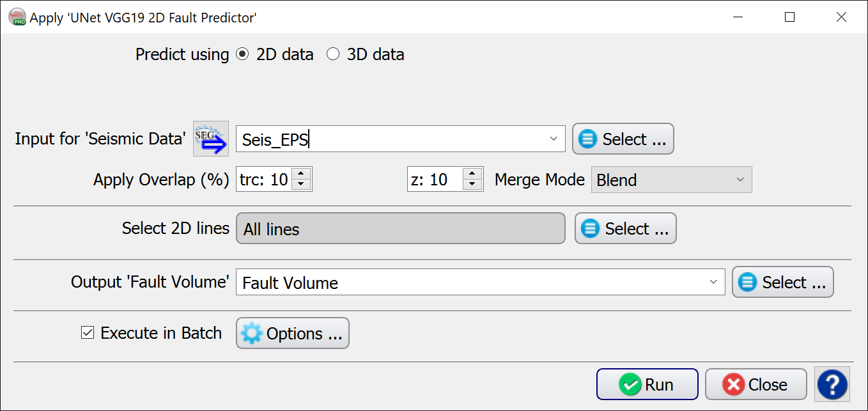Viewport: 868px width, 411px height.
Task: Open the Merge Mode Blend dropdown
Action: pos(740,180)
